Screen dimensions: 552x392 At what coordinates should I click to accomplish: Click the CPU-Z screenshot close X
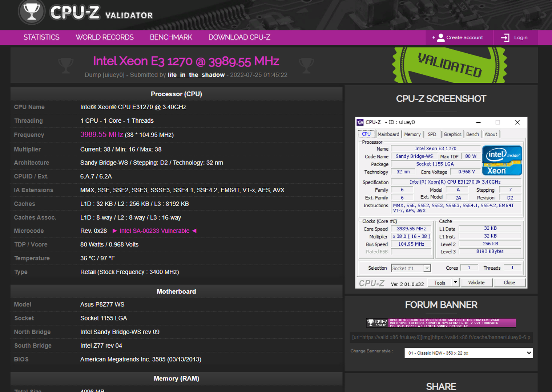pos(517,122)
